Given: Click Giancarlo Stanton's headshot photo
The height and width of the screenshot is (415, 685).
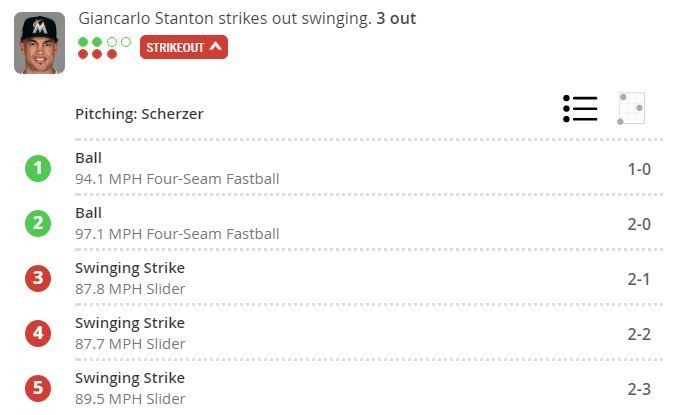Looking at the screenshot, I should coord(39,43).
